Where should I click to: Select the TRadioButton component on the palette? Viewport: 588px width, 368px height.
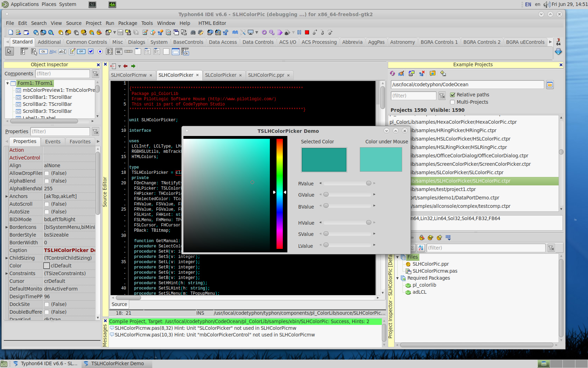pyautogui.click(x=100, y=52)
